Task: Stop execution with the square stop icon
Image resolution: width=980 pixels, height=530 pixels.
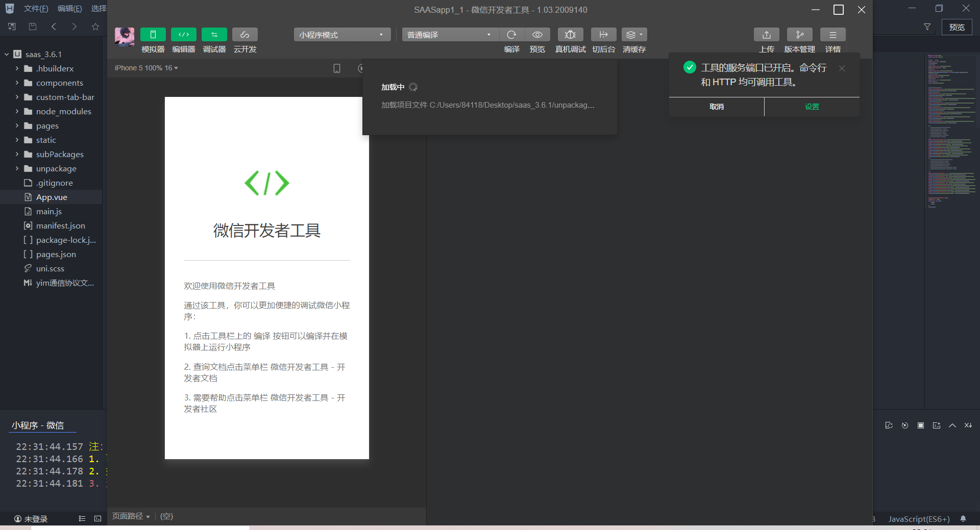Action: (920, 425)
